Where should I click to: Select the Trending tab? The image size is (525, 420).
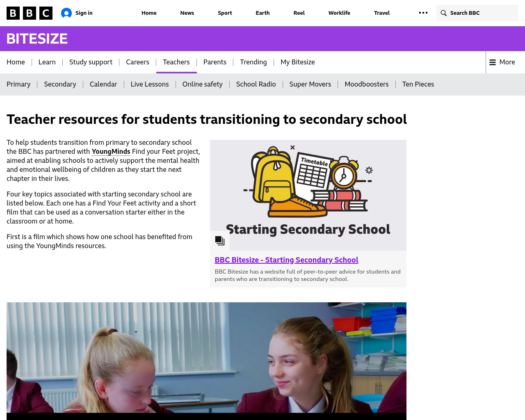[253, 62]
